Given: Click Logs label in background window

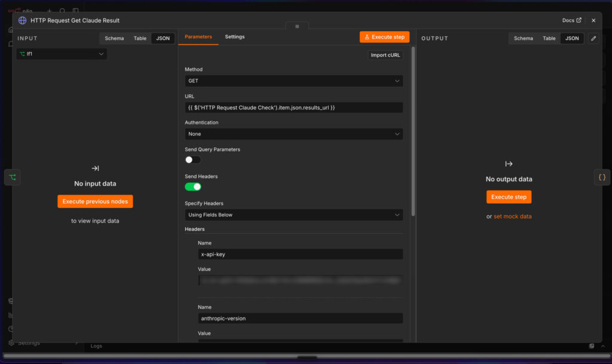Looking at the screenshot, I should pos(96,346).
